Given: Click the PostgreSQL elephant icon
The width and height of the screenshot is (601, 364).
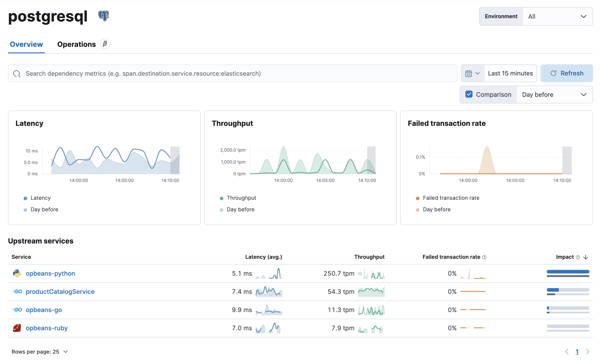Looking at the screenshot, I should [x=104, y=16].
